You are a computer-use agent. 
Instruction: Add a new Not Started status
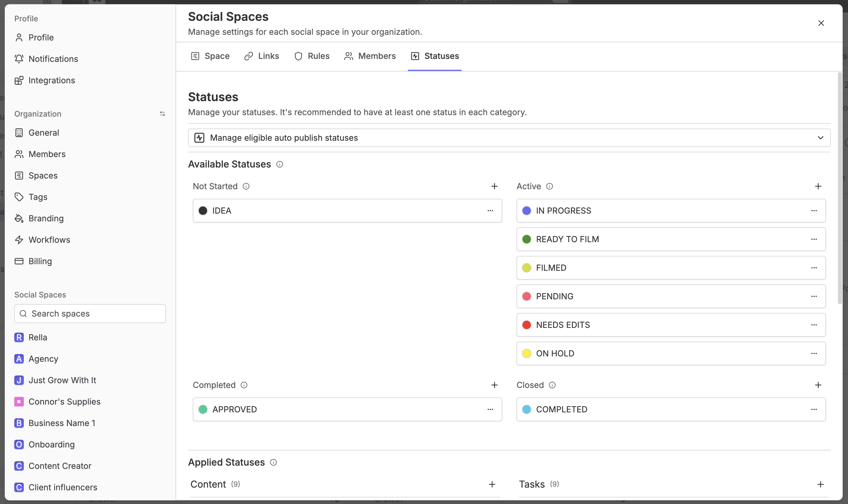(494, 186)
